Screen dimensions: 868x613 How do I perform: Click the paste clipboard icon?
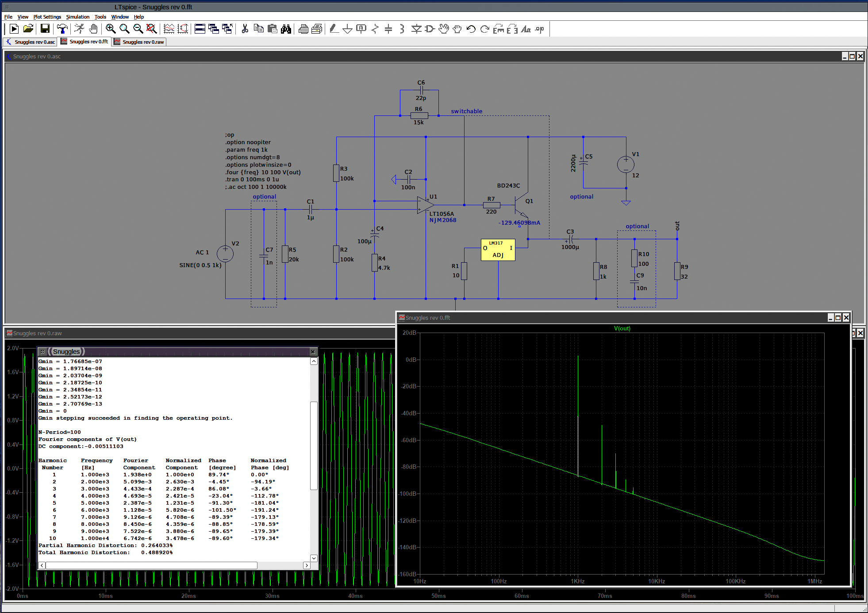(273, 29)
